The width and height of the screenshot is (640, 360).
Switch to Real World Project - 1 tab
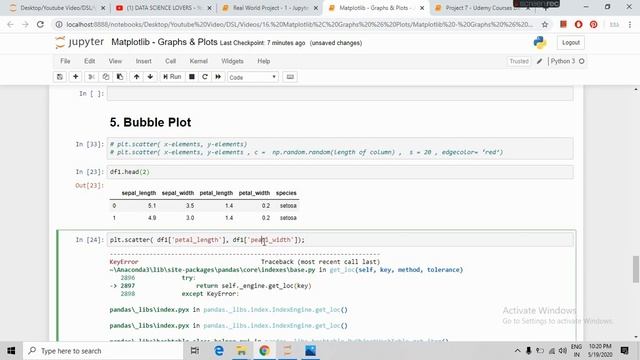pos(271,8)
